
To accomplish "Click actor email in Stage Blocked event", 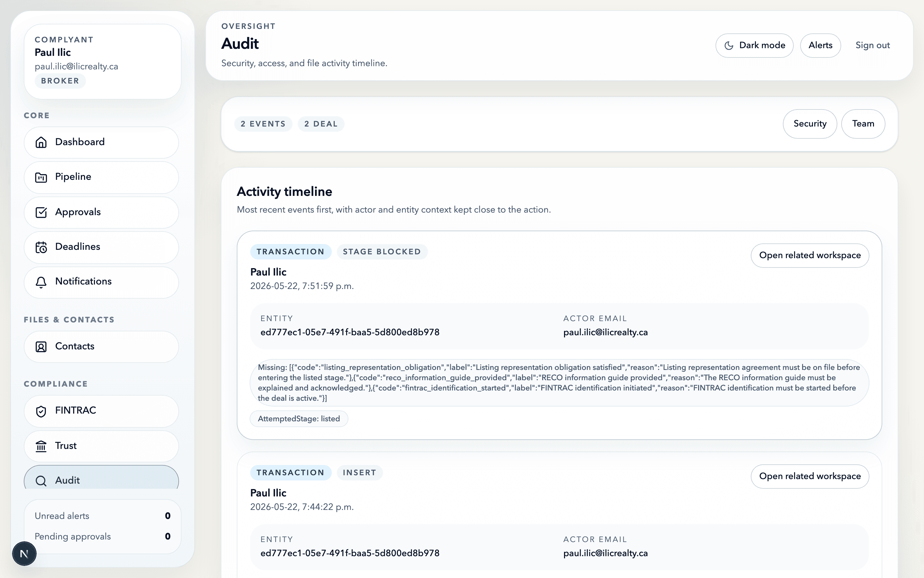I will (605, 332).
